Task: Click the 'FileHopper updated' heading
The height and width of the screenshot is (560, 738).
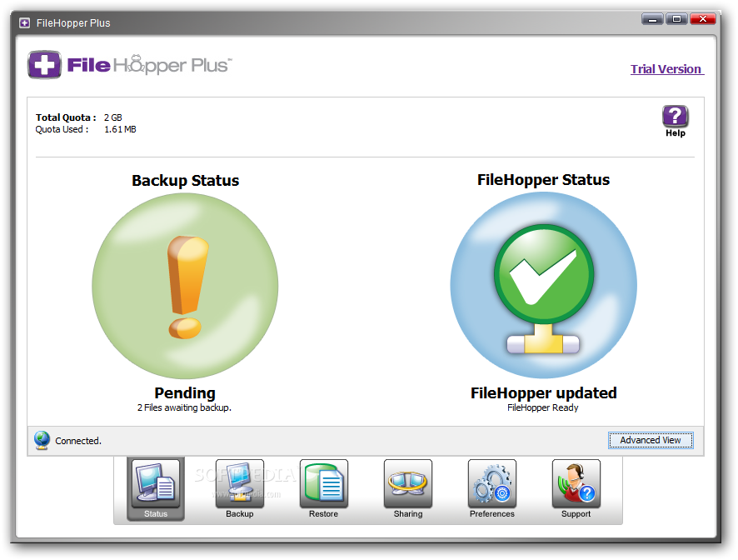Action: tap(544, 392)
